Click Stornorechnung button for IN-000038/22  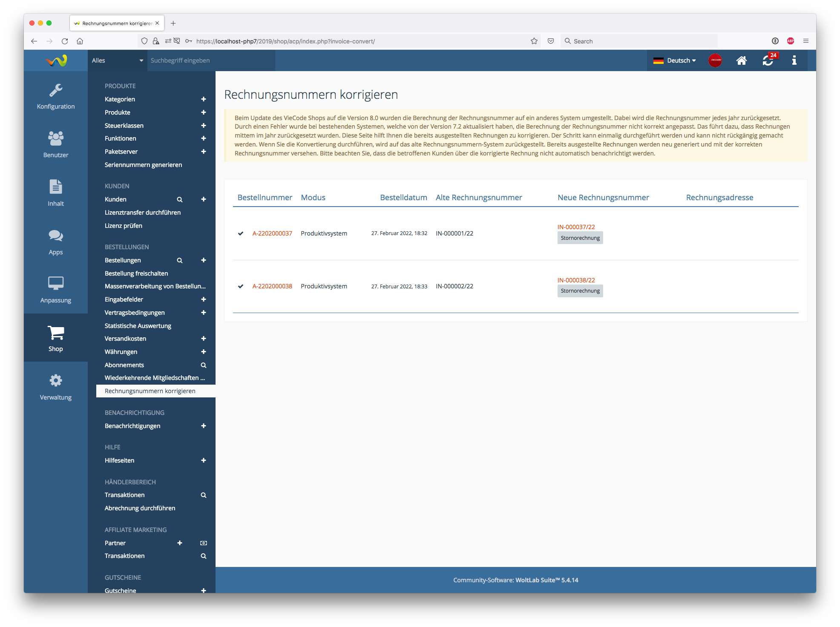tap(580, 291)
